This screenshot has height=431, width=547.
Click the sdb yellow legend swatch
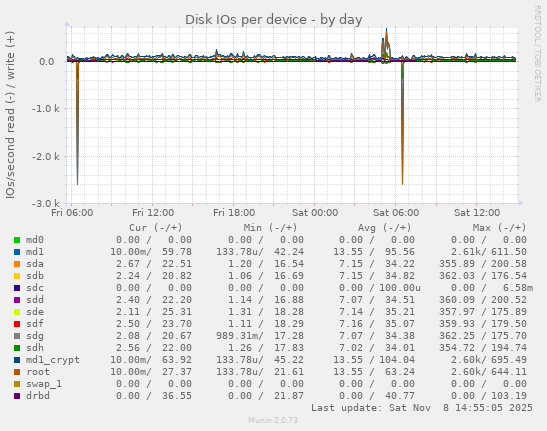[x=17, y=276]
